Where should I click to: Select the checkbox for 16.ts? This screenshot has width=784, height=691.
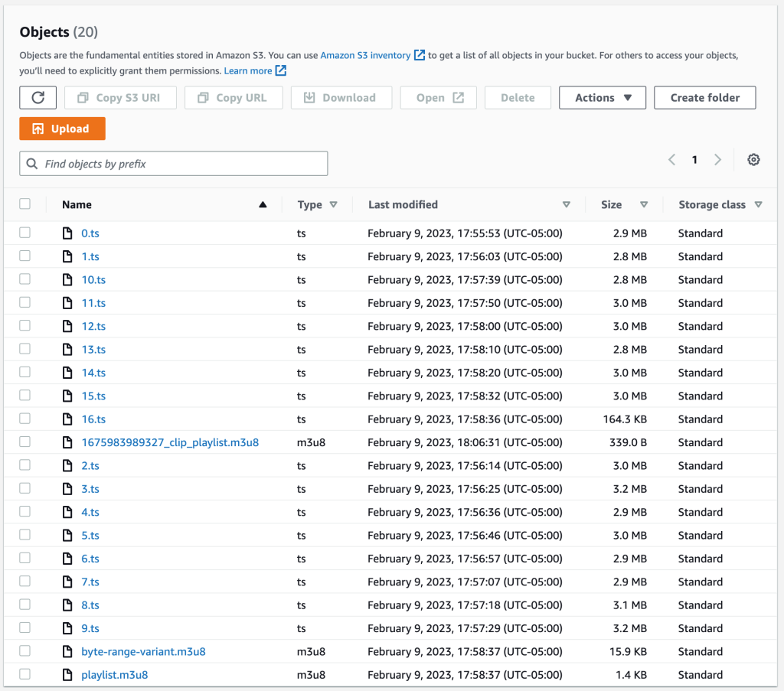point(25,419)
